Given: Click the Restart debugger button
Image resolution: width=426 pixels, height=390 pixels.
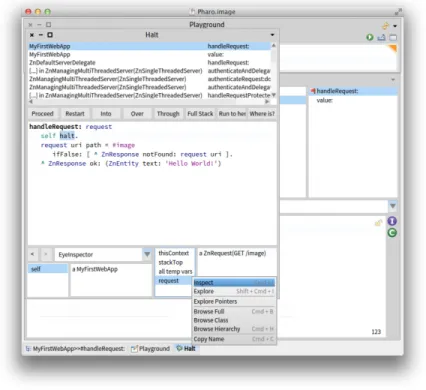Looking at the screenshot, I should (75, 114).
